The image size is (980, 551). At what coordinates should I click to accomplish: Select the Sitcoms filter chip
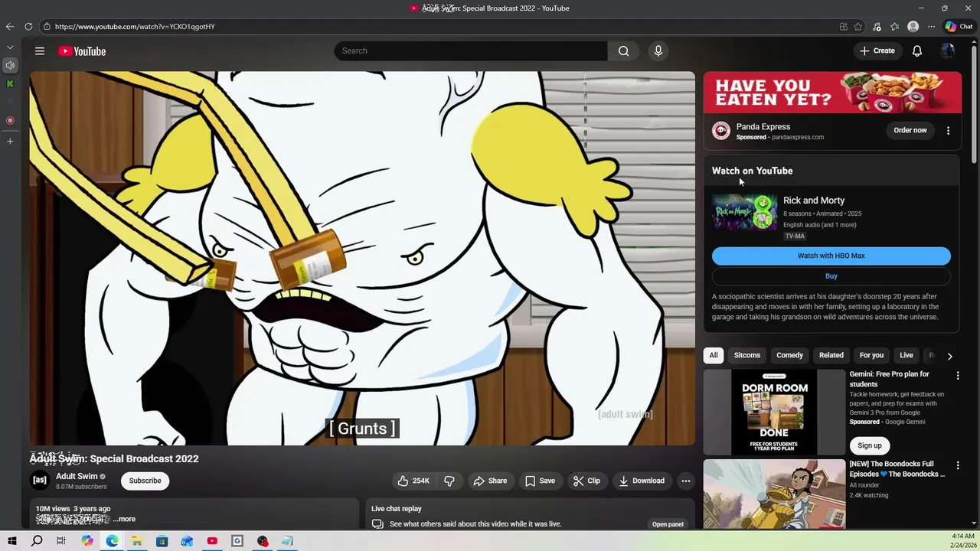coord(747,355)
